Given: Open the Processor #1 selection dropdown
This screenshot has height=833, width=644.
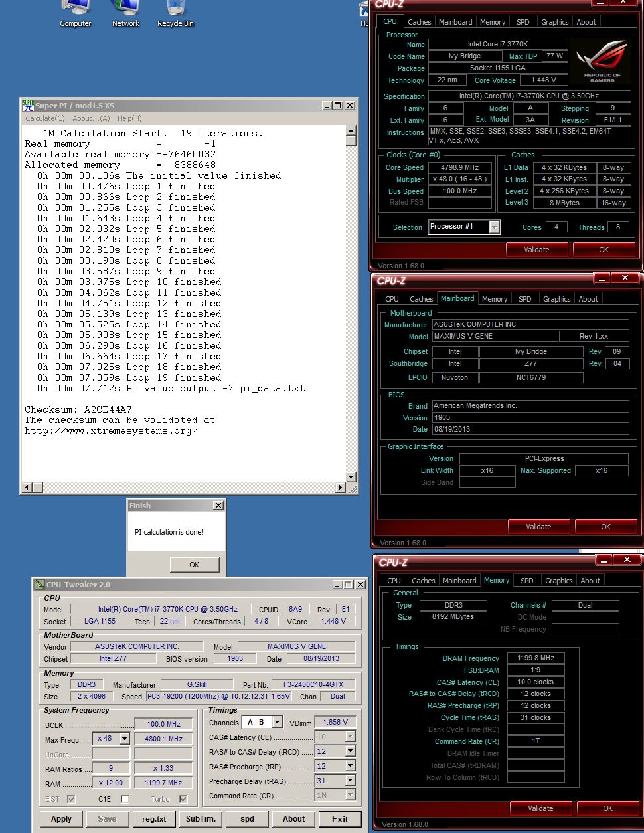Looking at the screenshot, I should 494,227.
